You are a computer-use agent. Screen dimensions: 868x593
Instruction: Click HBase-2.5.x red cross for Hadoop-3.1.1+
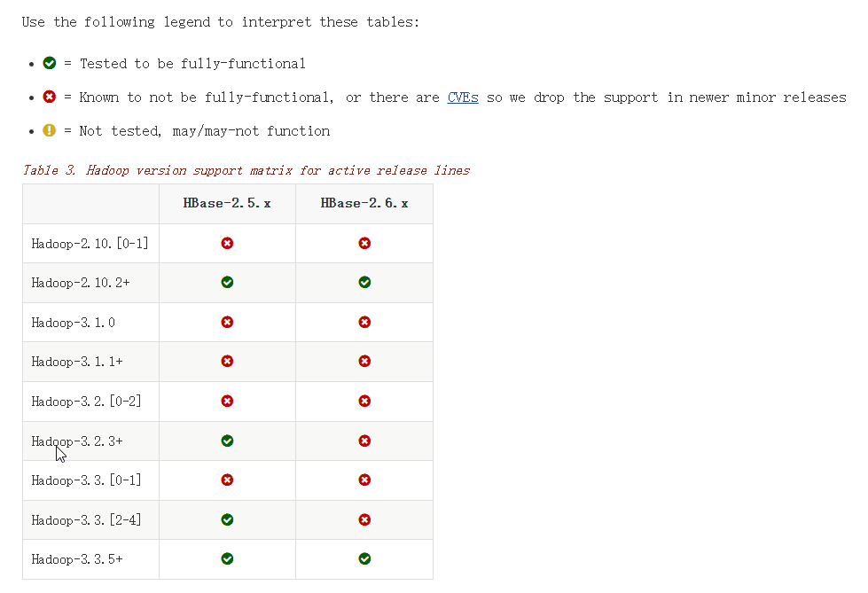(227, 361)
